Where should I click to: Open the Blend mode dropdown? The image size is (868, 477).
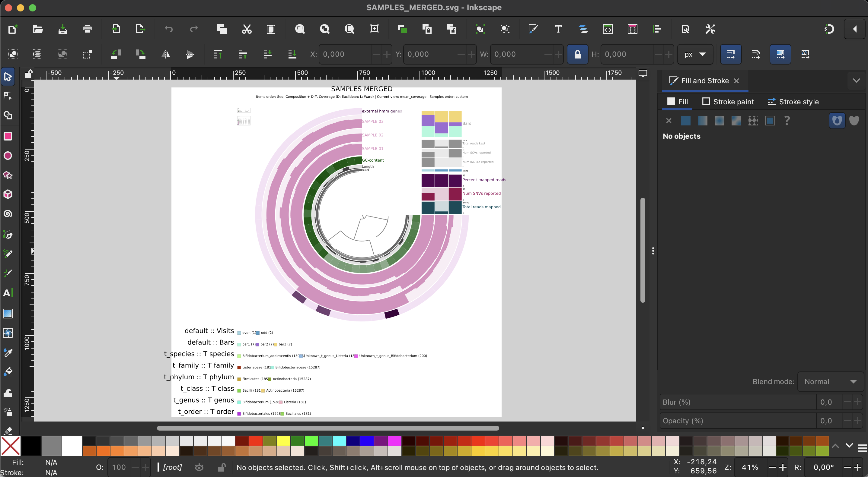830,381
